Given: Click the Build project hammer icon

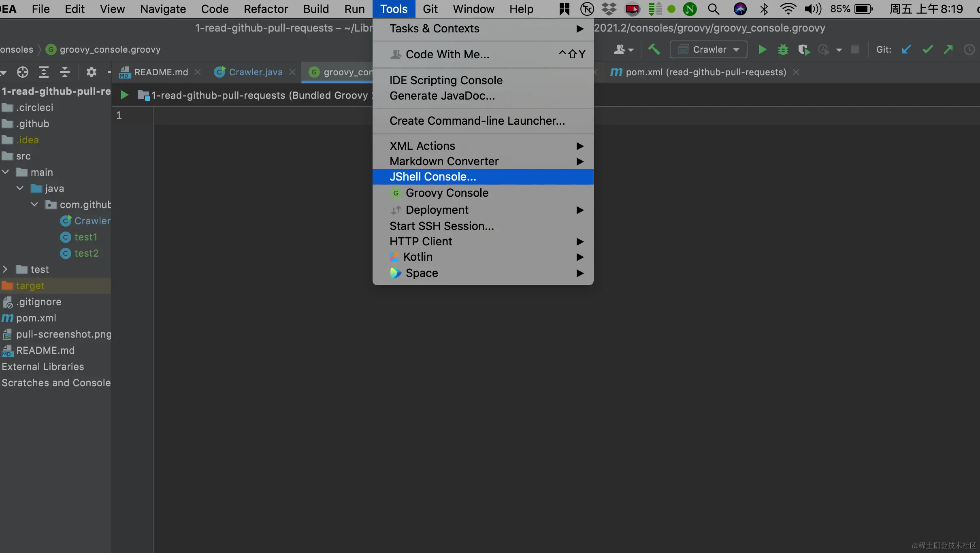Looking at the screenshot, I should [x=654, y=49].
